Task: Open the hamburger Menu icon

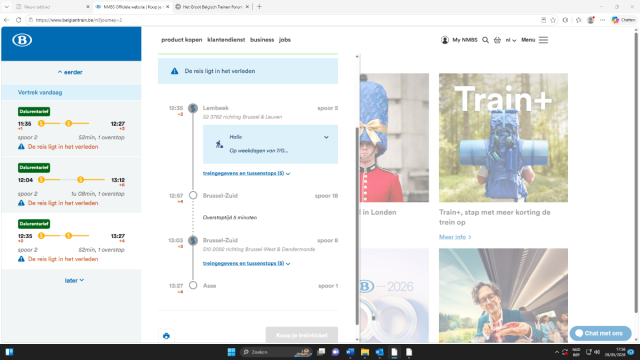Action: point(543,40)
